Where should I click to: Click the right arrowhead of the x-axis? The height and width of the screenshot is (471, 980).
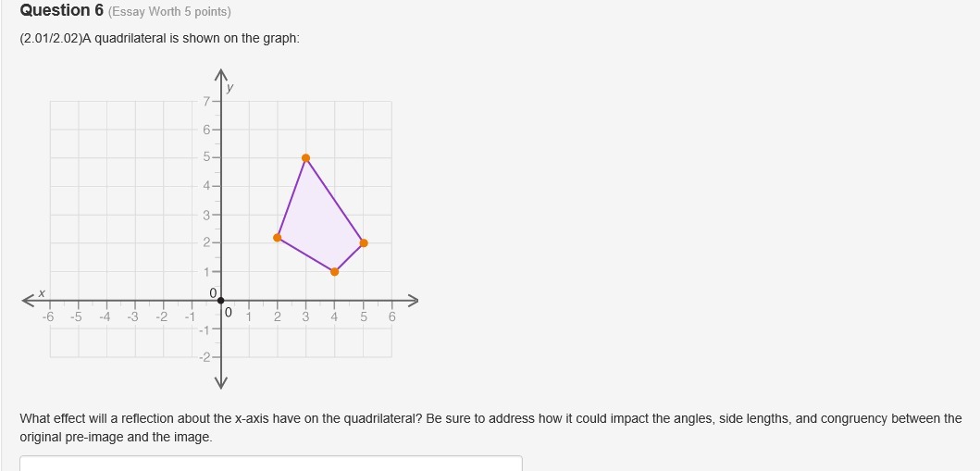(413, 300)
